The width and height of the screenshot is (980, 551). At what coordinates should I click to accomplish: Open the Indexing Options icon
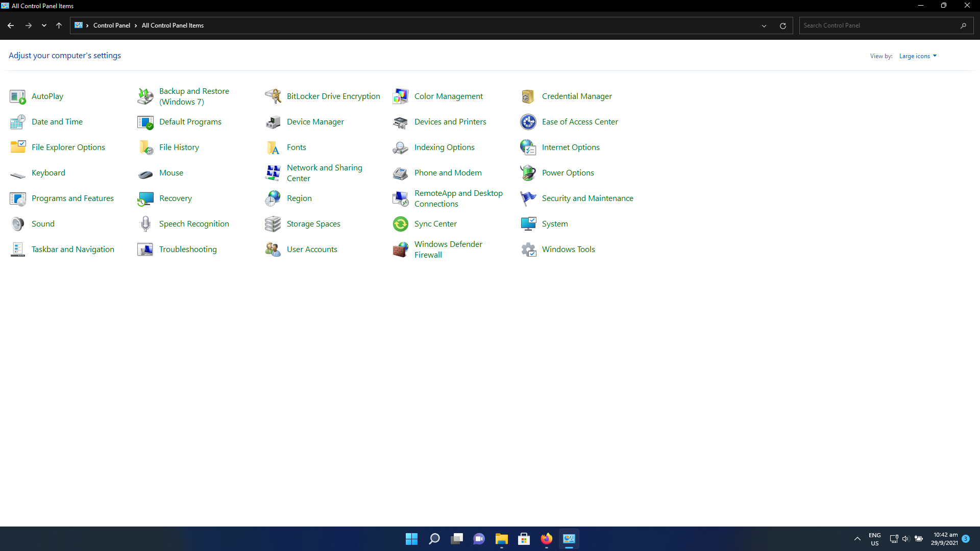pos(401,147)
